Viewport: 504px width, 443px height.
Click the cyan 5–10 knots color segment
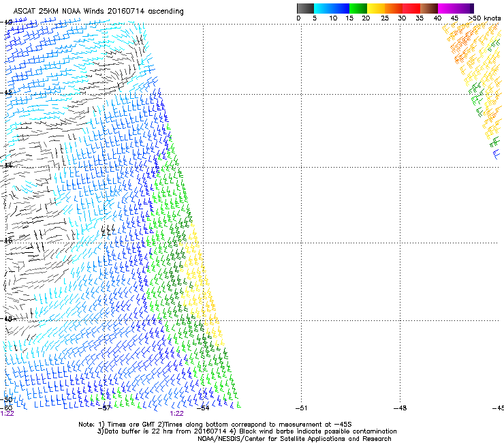[323, 8]
